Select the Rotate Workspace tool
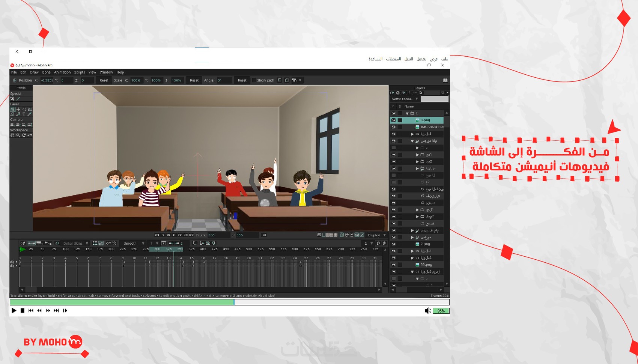The width and height of the screenshot is (638, 364). click(x=24, y=135)
